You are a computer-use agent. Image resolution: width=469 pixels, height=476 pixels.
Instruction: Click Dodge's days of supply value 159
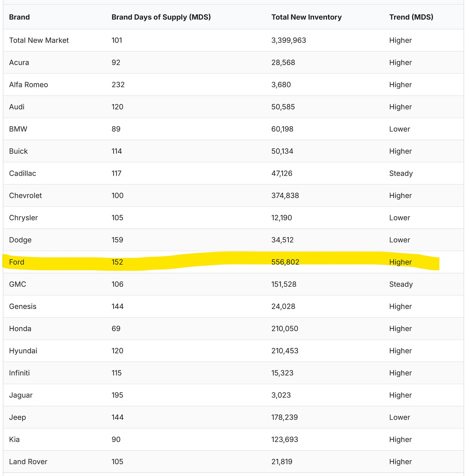point(117,240)
